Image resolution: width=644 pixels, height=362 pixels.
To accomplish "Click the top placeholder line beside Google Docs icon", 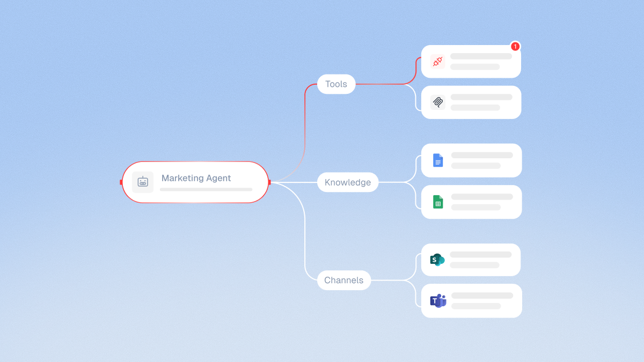I will tap(482, 156).
